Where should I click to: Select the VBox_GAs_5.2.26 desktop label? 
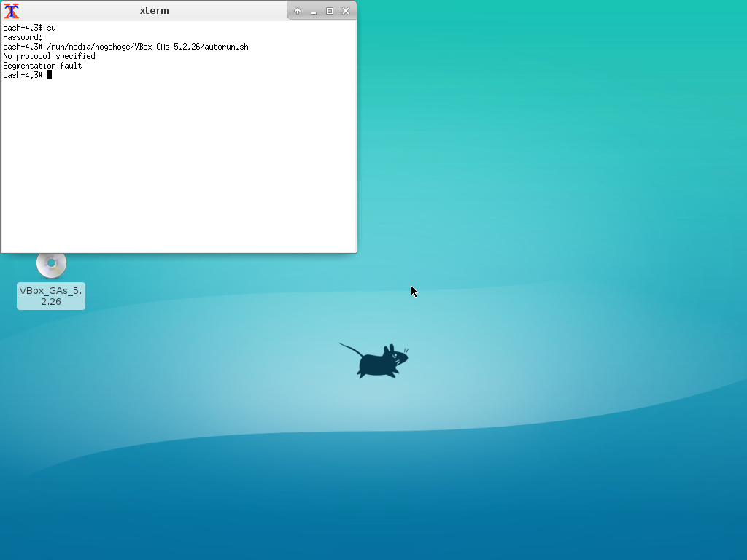[51, 296]
